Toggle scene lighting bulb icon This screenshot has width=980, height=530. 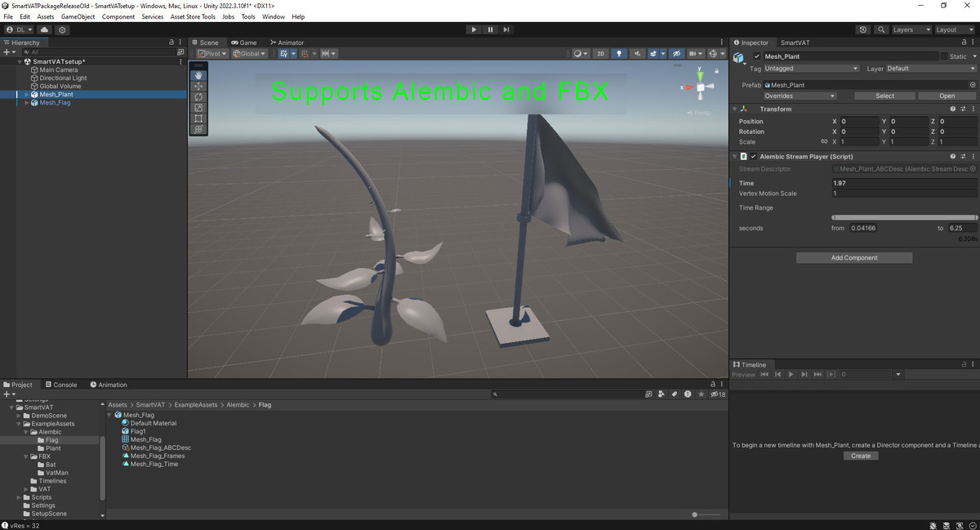coord(619,54)
